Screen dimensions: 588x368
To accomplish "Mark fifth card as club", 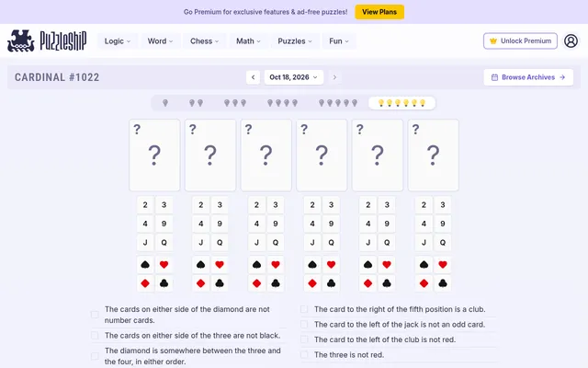I will coord(387,283).
